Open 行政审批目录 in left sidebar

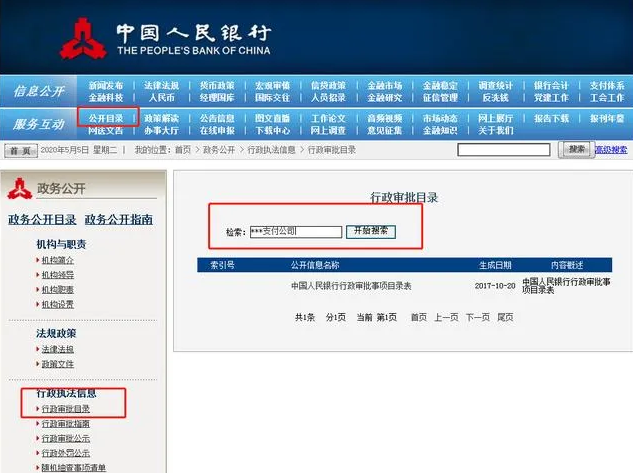coord(65,409)
